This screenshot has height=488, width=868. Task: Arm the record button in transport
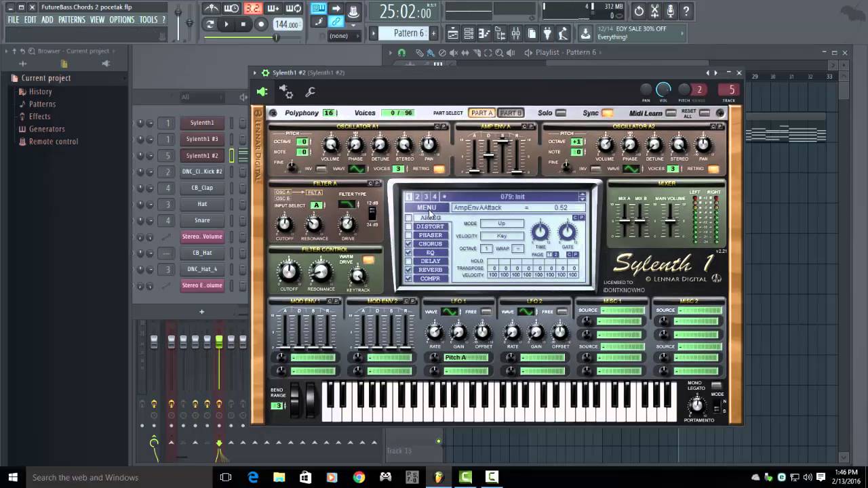click(261, 24)
